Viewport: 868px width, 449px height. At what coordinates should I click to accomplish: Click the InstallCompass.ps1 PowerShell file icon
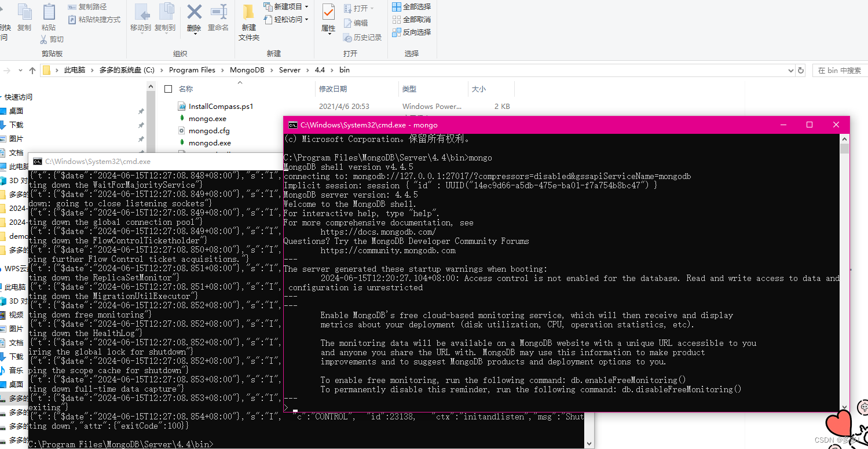(182, 106)
